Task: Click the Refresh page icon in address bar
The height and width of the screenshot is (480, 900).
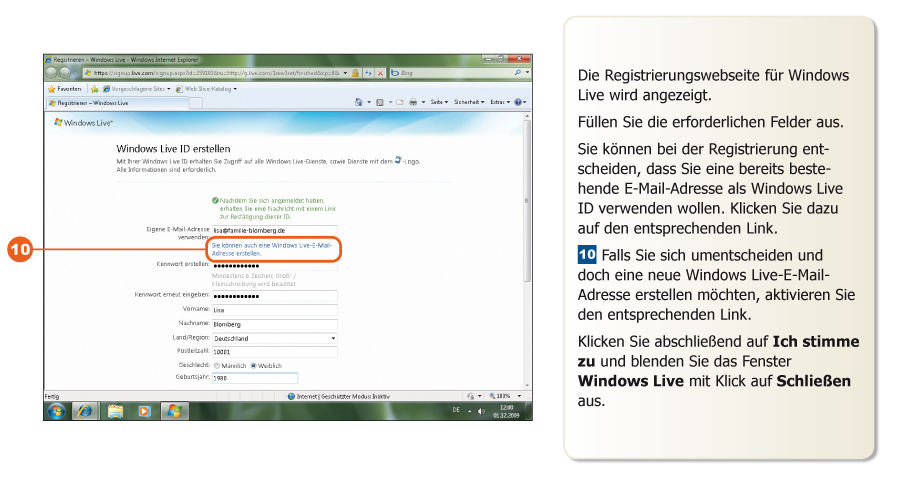Action: click(x=368, y=73)
